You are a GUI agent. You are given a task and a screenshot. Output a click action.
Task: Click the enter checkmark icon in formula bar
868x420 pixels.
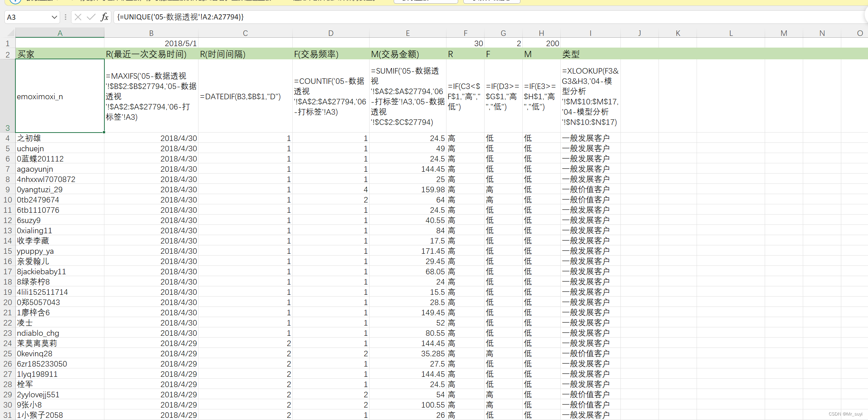click(91, 17)
